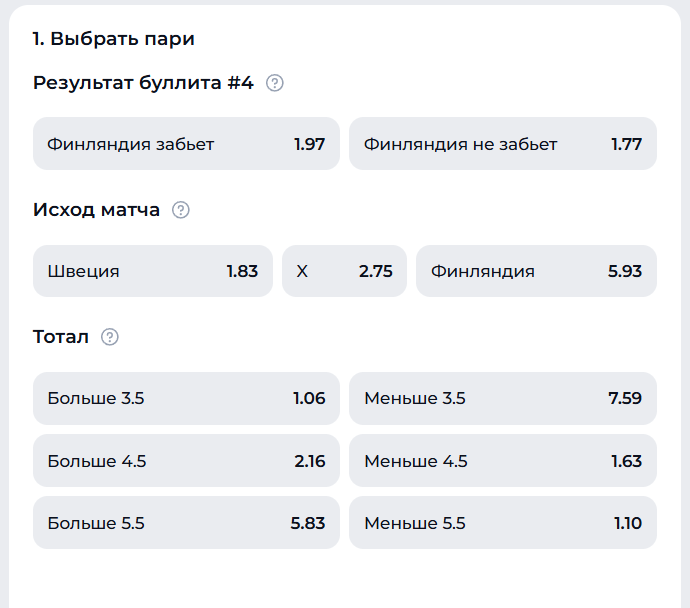Select Меньше 4.5 at odds 1.63
This screenshot has width=690, height=608.
coord(502,461)
